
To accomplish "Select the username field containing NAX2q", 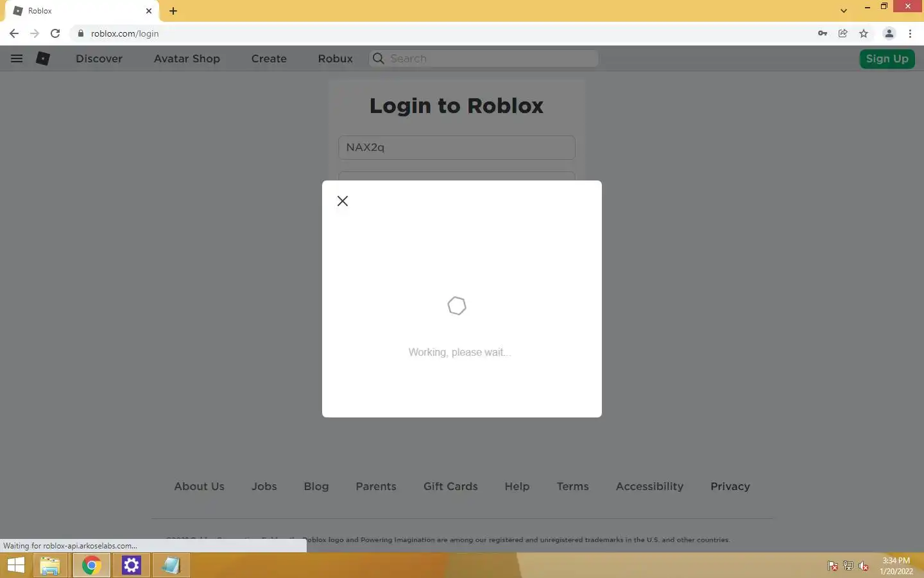I will (457, 147).
